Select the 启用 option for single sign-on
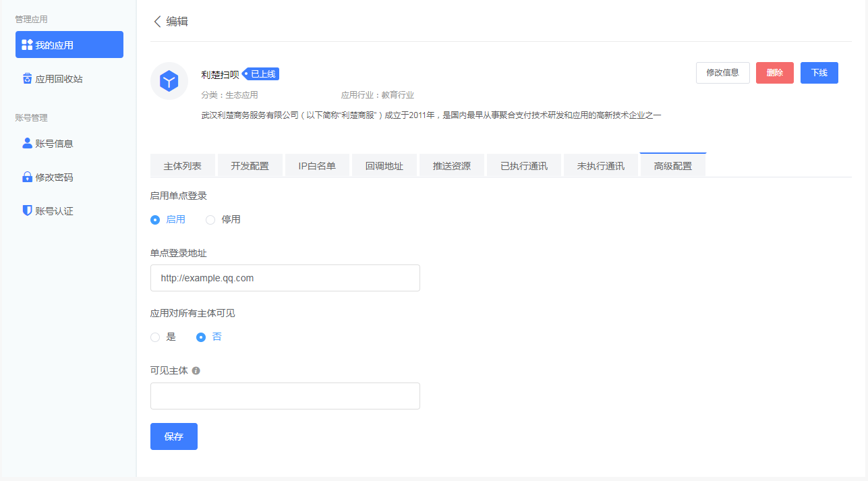Viewport: 868px width, 481px height. [x=155, y=219]
